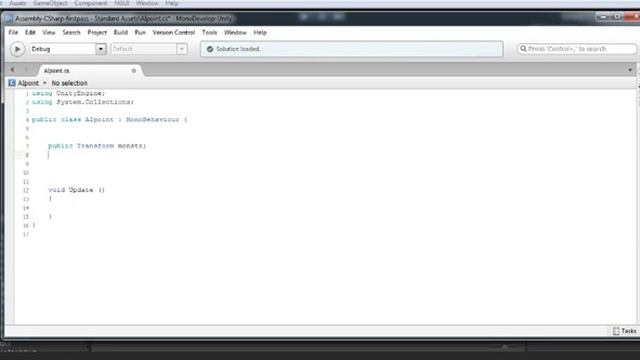Image resolution: width=640 pixels, height=360 pixels.
Task: Click the public class AIpoint declaration line
Action: tap(109, 120)
